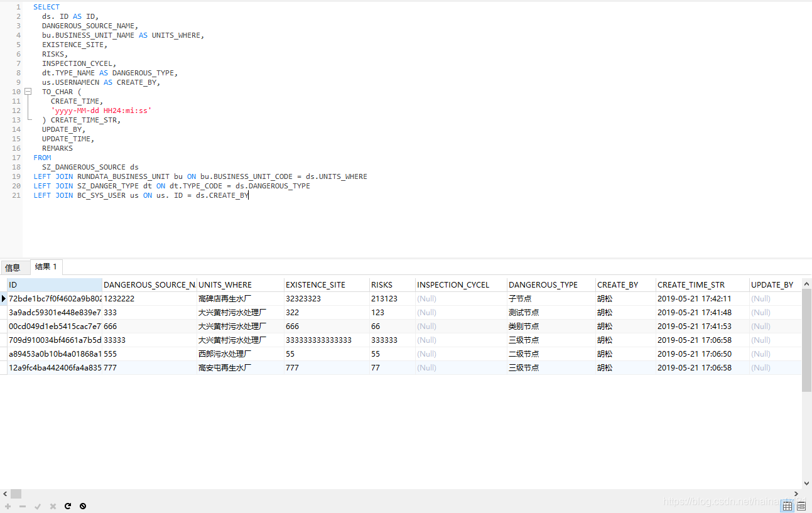Add a new record with the plus icon

click(8, 506)
